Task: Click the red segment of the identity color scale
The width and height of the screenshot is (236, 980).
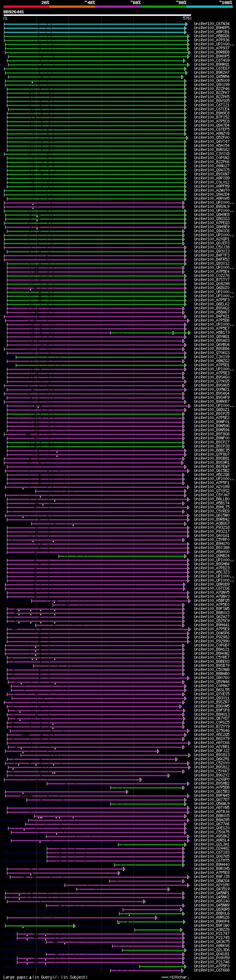Action: click(x=26, y=7)
